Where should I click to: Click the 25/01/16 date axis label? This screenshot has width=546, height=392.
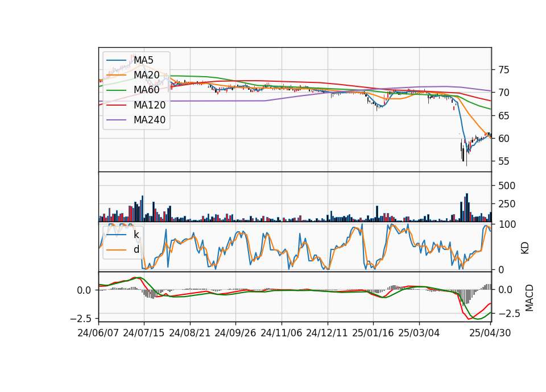(373, 333)
